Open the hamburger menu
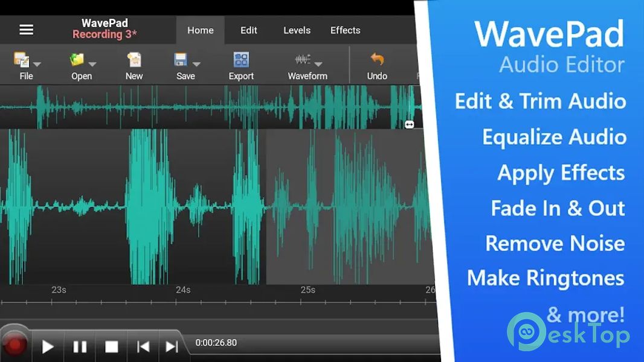 click(x=27, y=30)
